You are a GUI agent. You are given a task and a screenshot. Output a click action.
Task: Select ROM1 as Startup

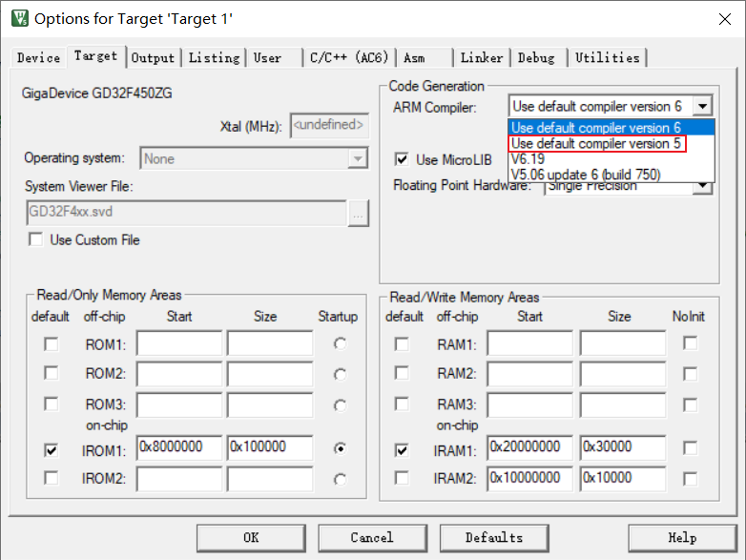pyautogui.click(x=340, y=343)
